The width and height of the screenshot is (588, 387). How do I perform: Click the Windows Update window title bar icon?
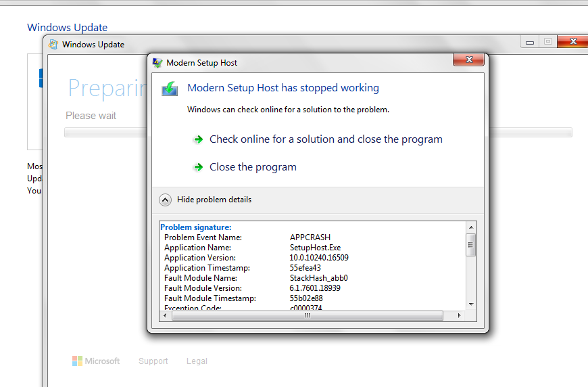pos(53,44)
